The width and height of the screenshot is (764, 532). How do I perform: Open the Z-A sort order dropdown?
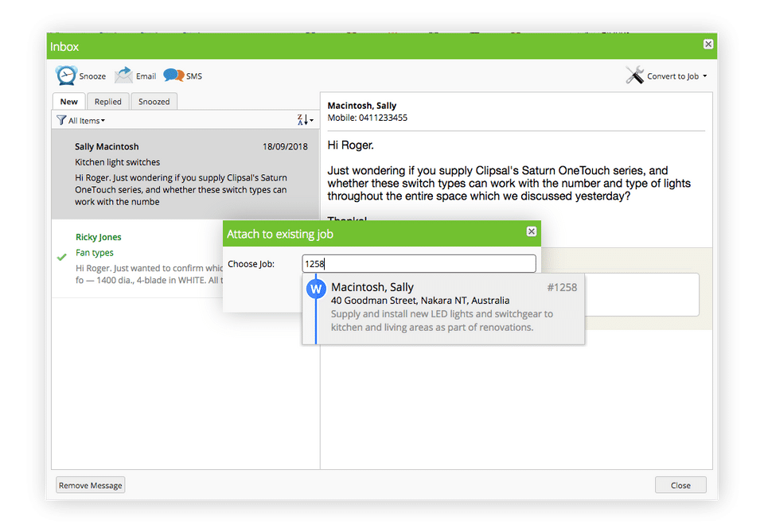point(305,120)
